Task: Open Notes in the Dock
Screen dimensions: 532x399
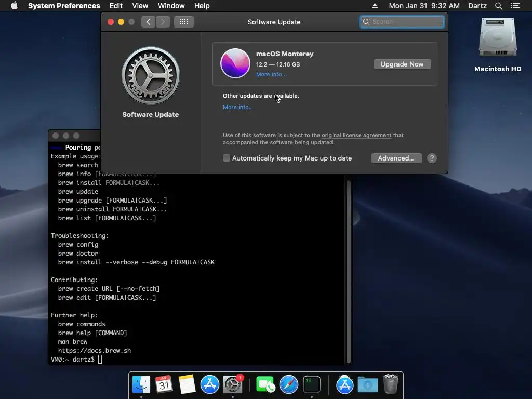Action: [187, 384]
